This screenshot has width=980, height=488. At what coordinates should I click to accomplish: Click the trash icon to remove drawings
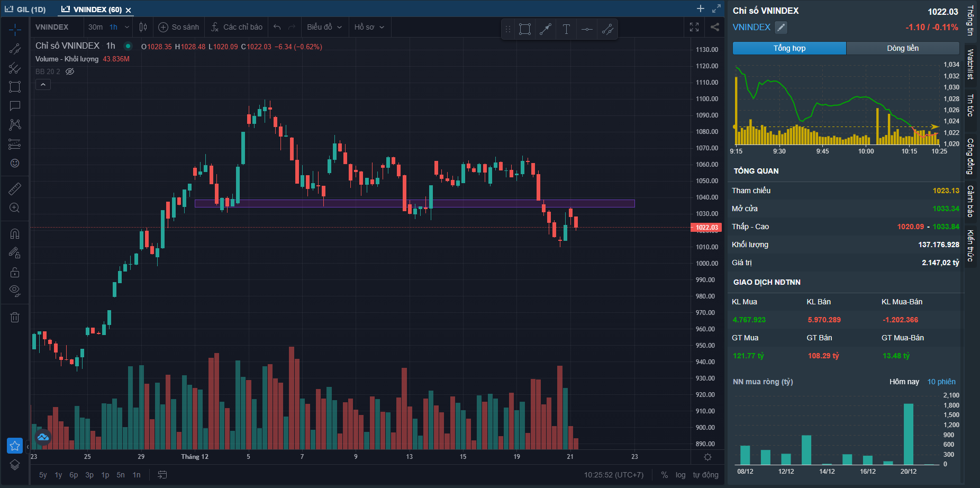(x=15, y=317)
